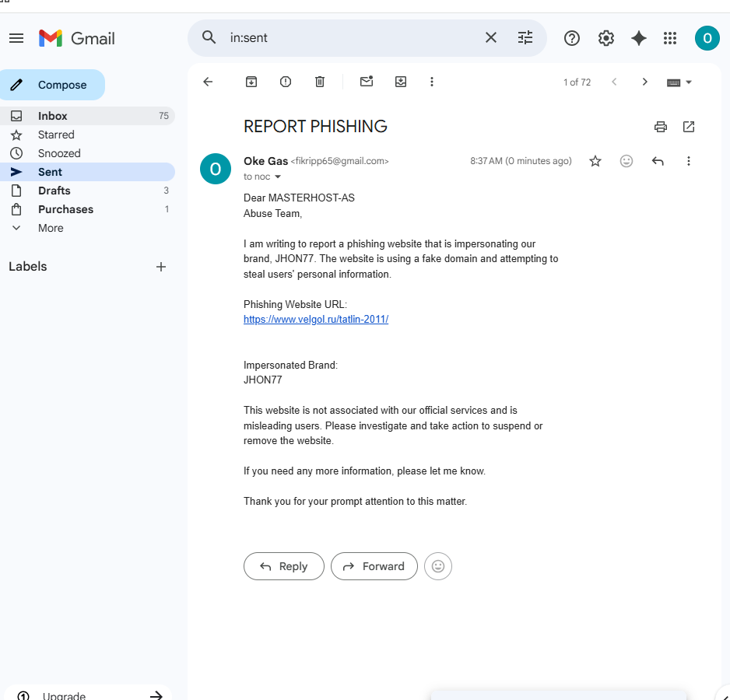Open input tools keyboard dropdown
The height and width of the screenshot is (700, 730).
(x=679, y=82)
